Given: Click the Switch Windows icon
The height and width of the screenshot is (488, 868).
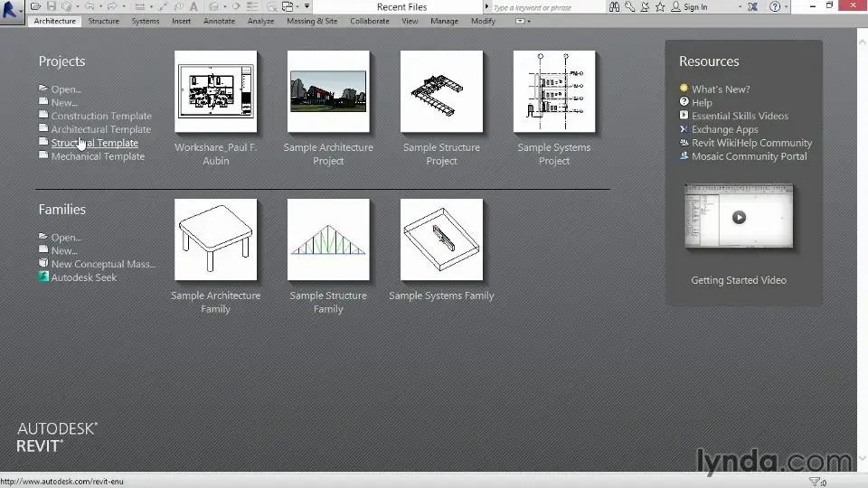Looking at the screenshot, I should click(288, 6).
